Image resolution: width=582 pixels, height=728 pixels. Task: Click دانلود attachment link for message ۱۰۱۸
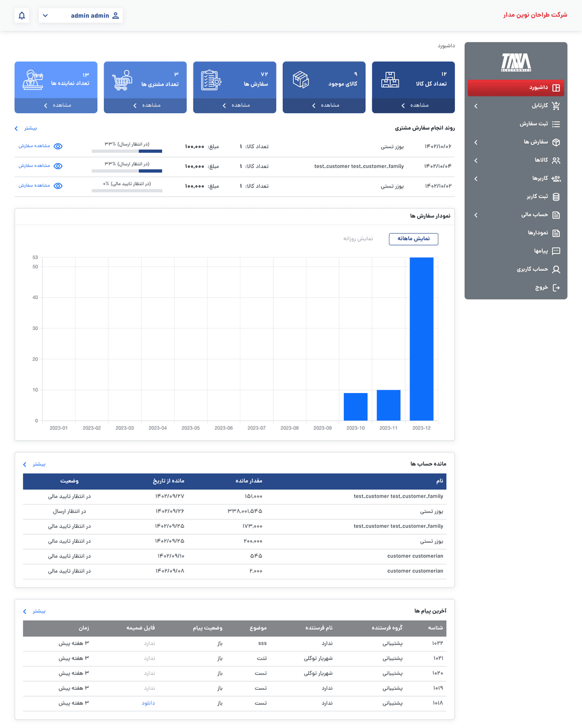(148, 703)
